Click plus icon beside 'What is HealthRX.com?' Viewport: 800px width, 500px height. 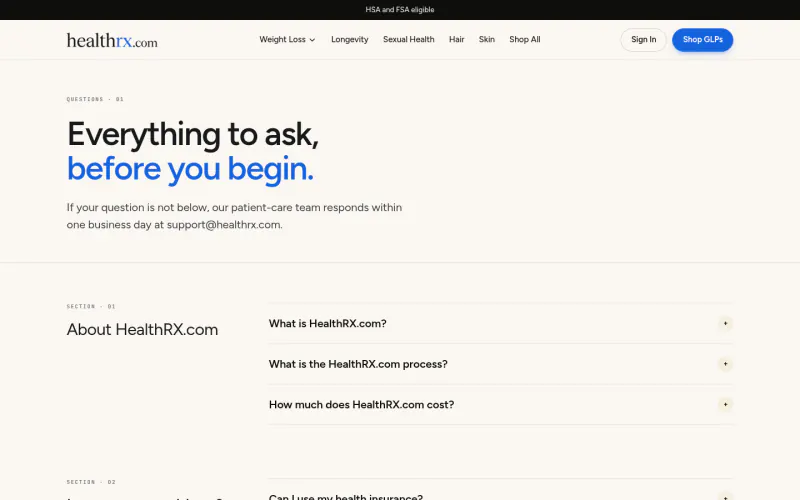pyautogui.click(x=725, y=323)
